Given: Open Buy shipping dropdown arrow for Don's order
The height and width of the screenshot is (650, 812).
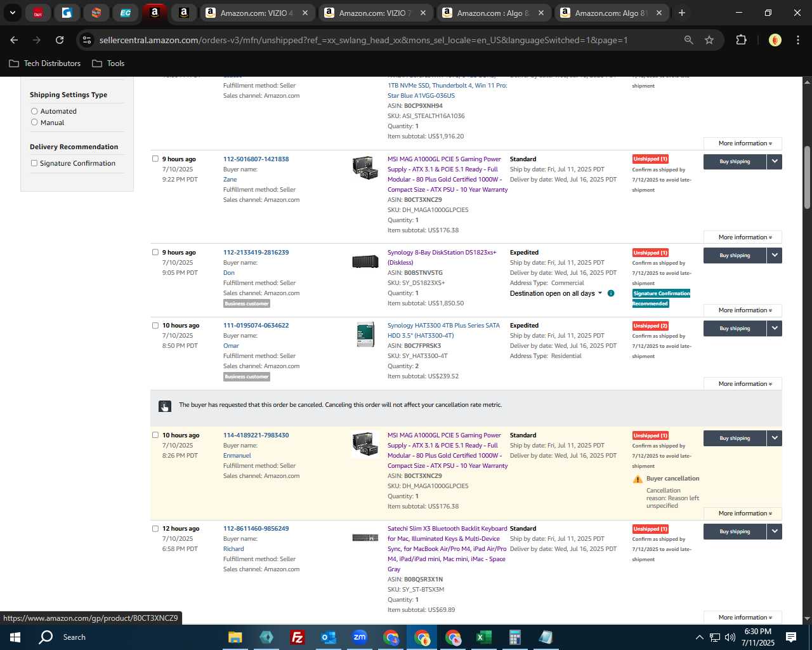Looking at the screenshot, I should (x=775, y=255).
